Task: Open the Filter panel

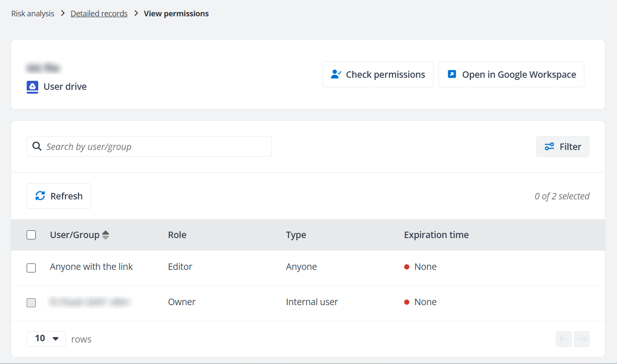Action: point(563,147)
